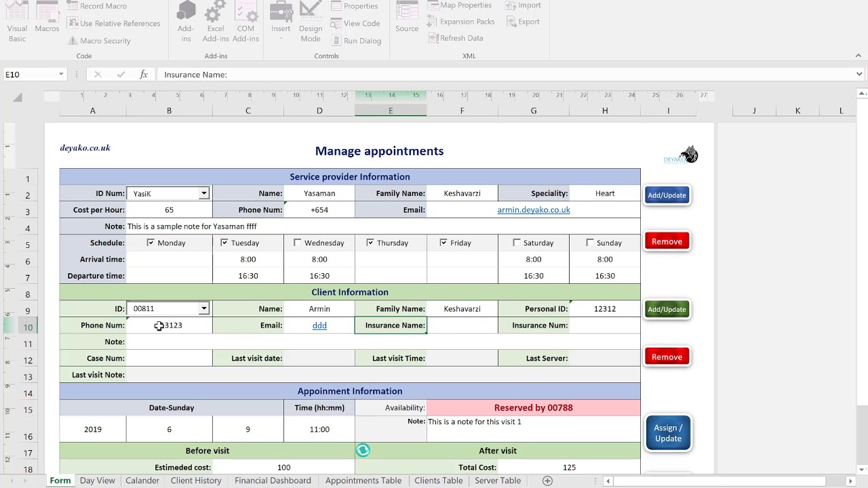Viewport: 868px width, 488px height.
Task: Click View Code
Action: 355,23
